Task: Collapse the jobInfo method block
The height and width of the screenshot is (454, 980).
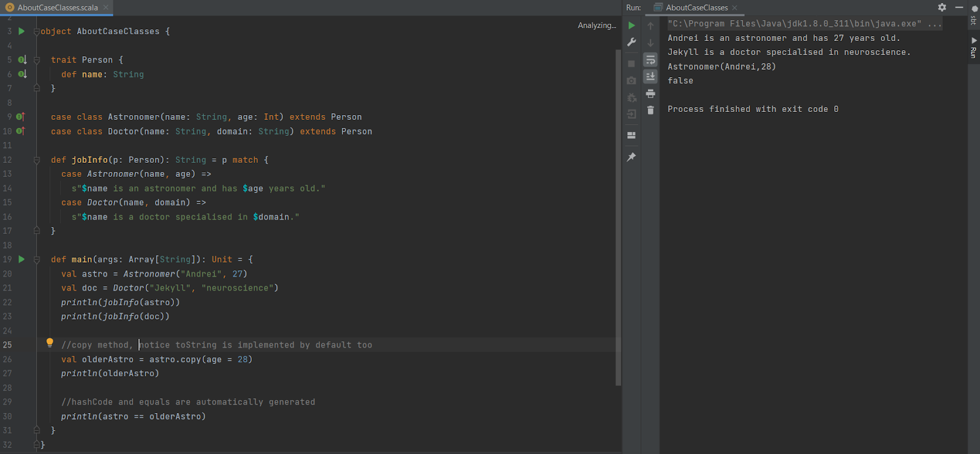Action: click(36, 160)
